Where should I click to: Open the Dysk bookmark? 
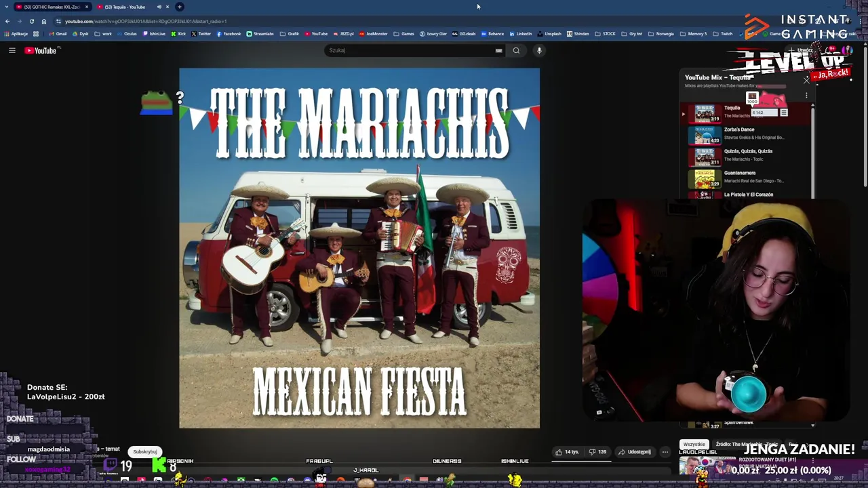(80, 34)
